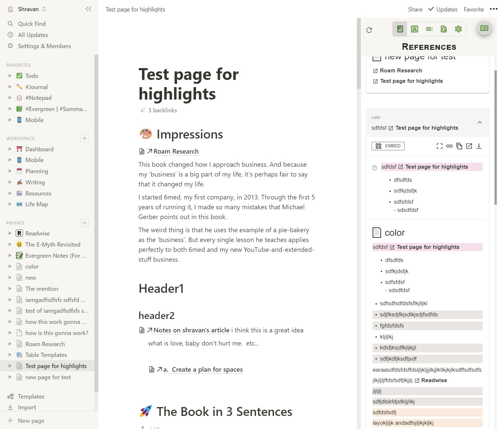This screenshot has width=504, height=429.
Task: Toggle the open-book sidebar button
Action: pos(484,28)
